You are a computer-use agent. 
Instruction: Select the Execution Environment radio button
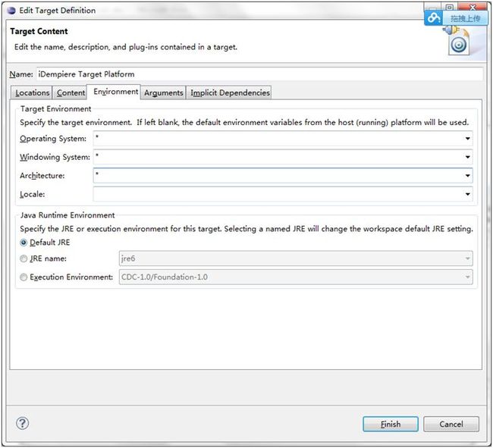click(x=24, y=277)
